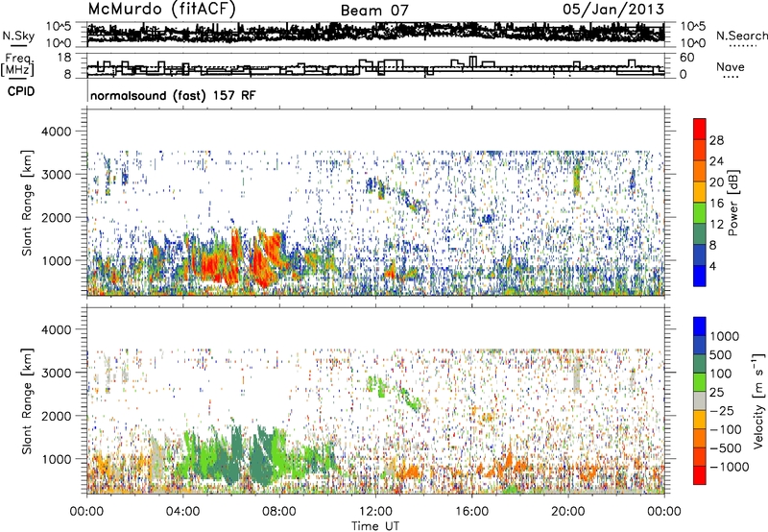Click the "N.Sky" axis label
Screen dimensions: 768x532
[18, 36]
